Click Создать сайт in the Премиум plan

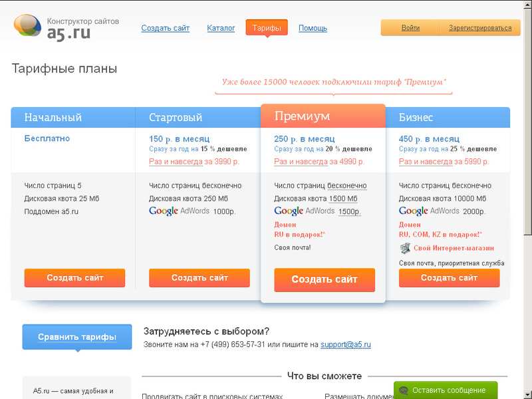tap(324, 280)
